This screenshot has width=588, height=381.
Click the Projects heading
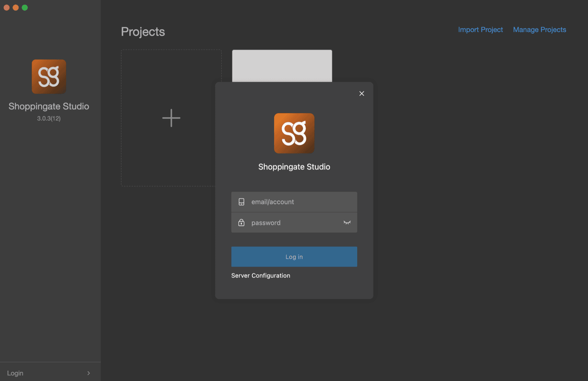(x=143, y=32)
